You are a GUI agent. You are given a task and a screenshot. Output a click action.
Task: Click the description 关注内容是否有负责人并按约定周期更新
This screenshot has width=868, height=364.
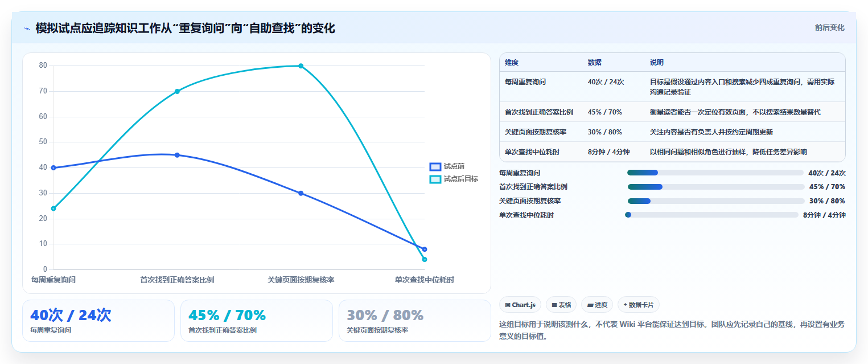coord(711,132)
